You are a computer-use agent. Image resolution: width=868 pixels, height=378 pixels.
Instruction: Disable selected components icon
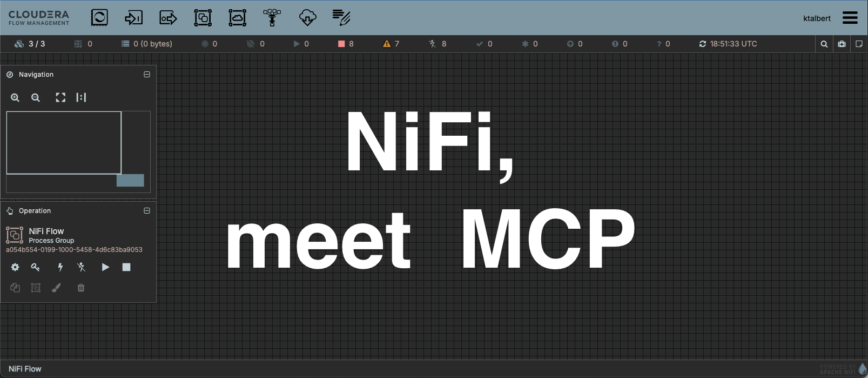pos(81,267)
